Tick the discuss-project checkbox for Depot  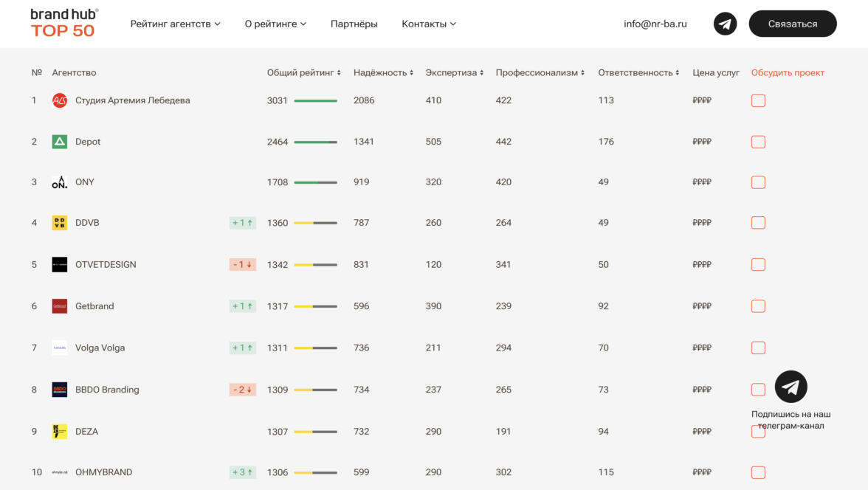coord(758,142)
